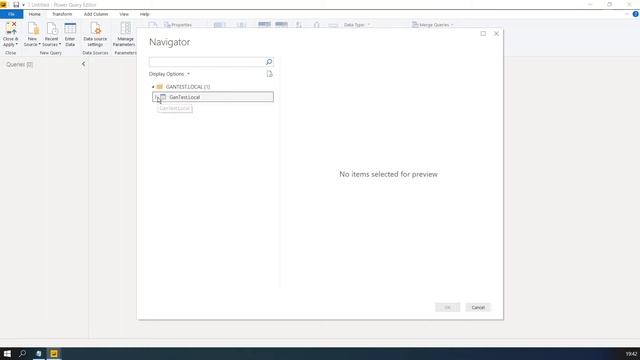Click the Navigator search input field
640x360 pixels.
207,62
